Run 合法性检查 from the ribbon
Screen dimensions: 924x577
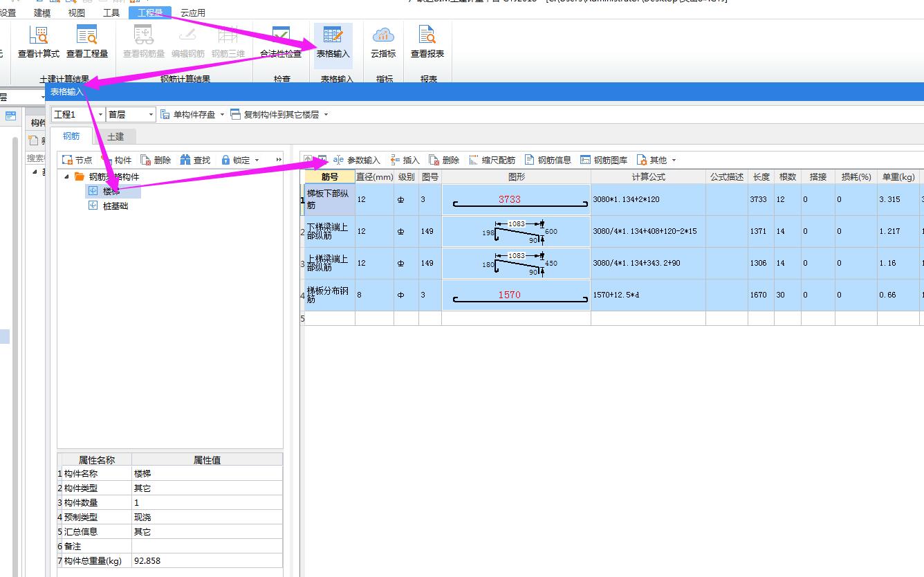coord(281,42)
